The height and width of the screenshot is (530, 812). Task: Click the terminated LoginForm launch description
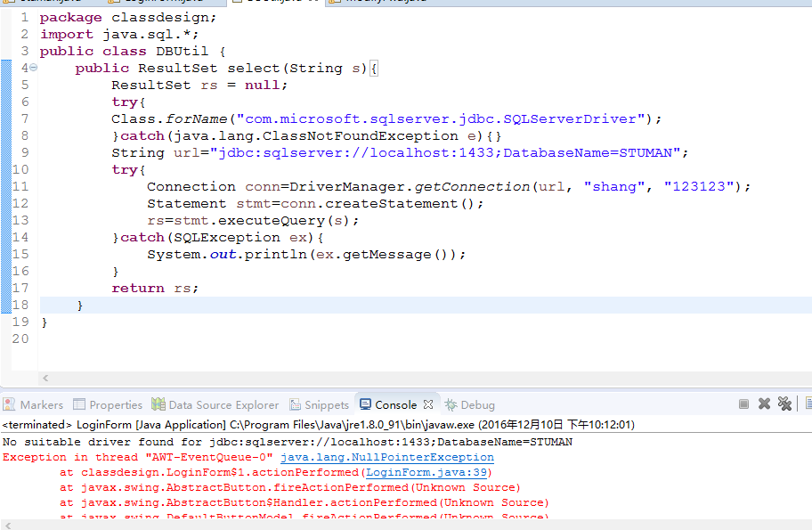click(319, 425)
